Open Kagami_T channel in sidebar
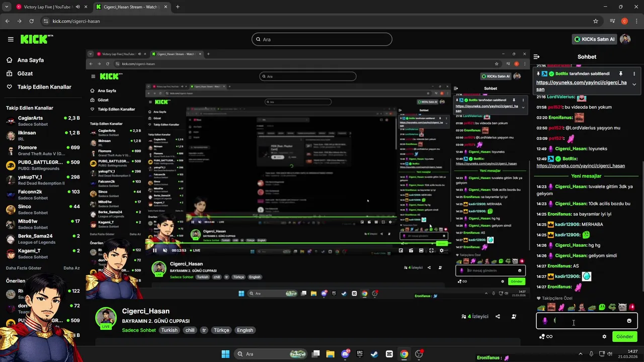Viewport: 644px width, 362px height. (43, 253)
